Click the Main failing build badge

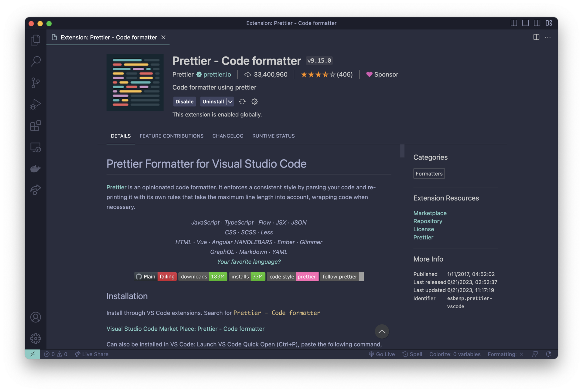(x=155, y=277)
